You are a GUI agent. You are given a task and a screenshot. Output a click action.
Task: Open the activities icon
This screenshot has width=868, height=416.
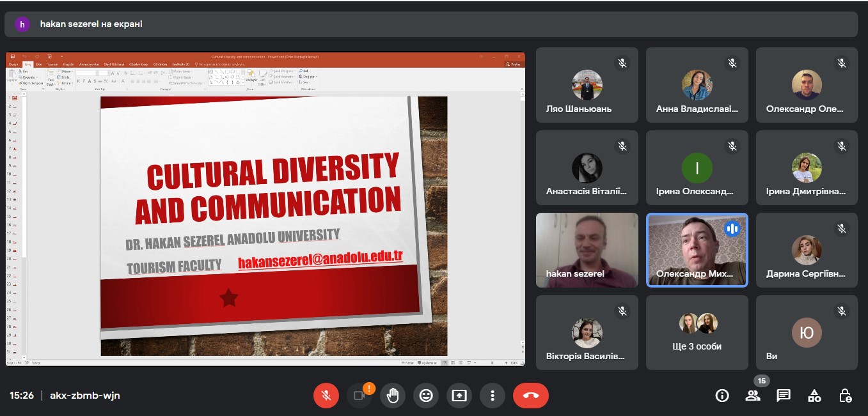814,396
